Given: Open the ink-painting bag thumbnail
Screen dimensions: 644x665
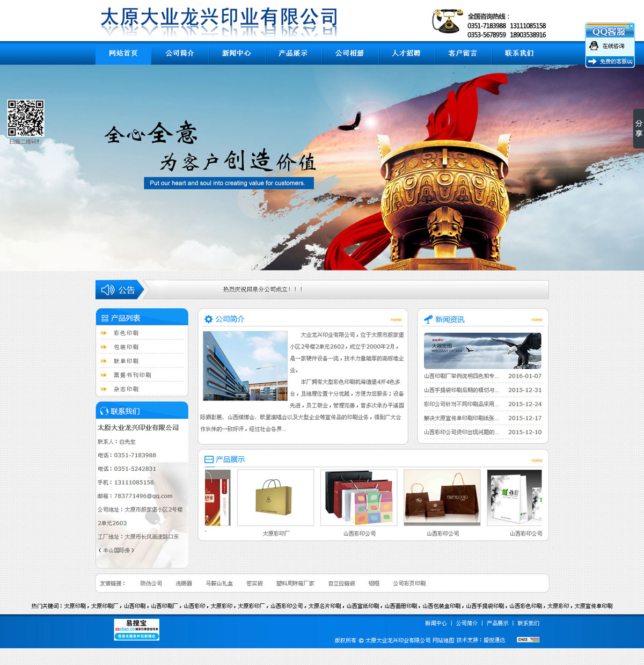Looking at the screenshot, I should (514, 498).
